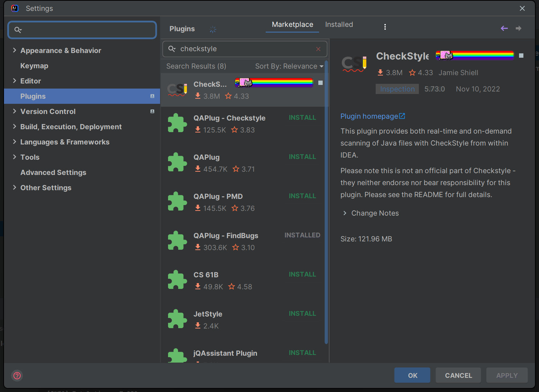The image size is (539, 392).
Task: Stop CheckStyle install in details panel
Action: 521,56
